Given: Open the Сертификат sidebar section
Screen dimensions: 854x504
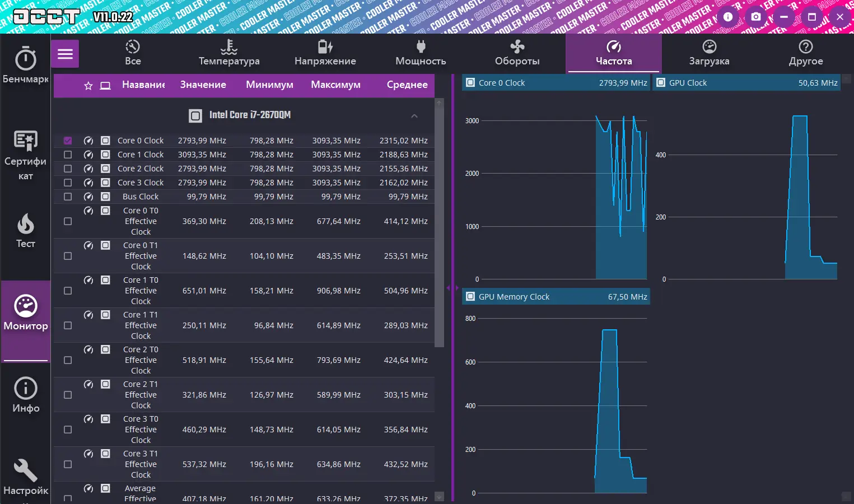Looking at the screenshot, I should (25, 156).
